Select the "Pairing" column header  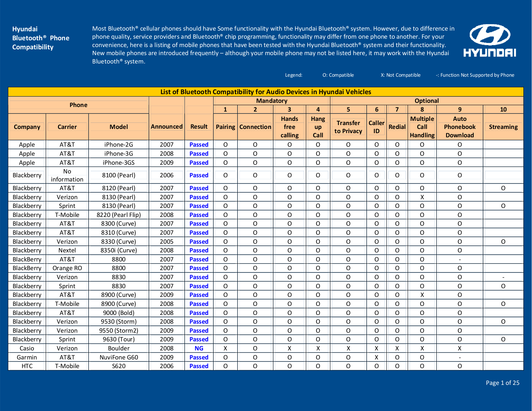225,127
